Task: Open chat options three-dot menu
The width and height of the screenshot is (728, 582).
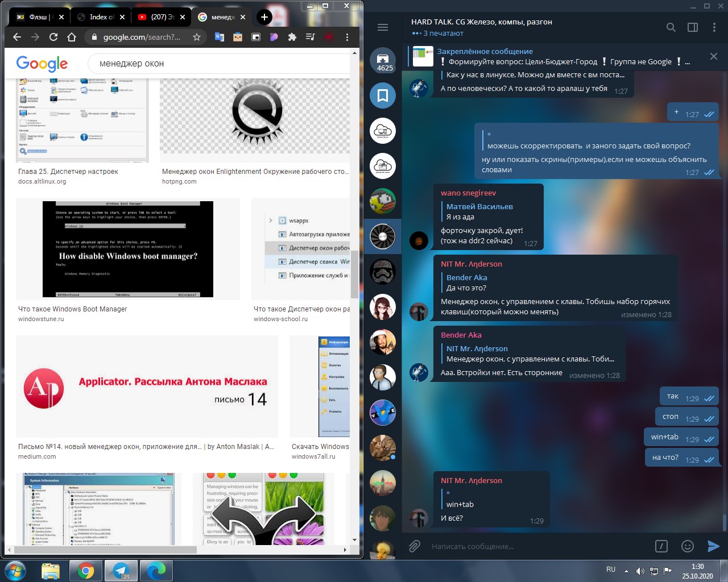Action: pos(714,27)
